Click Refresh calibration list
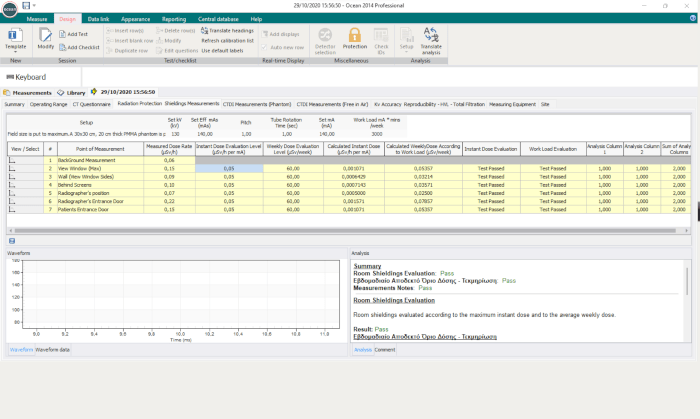The image size is (700, 419). [228, 40]
